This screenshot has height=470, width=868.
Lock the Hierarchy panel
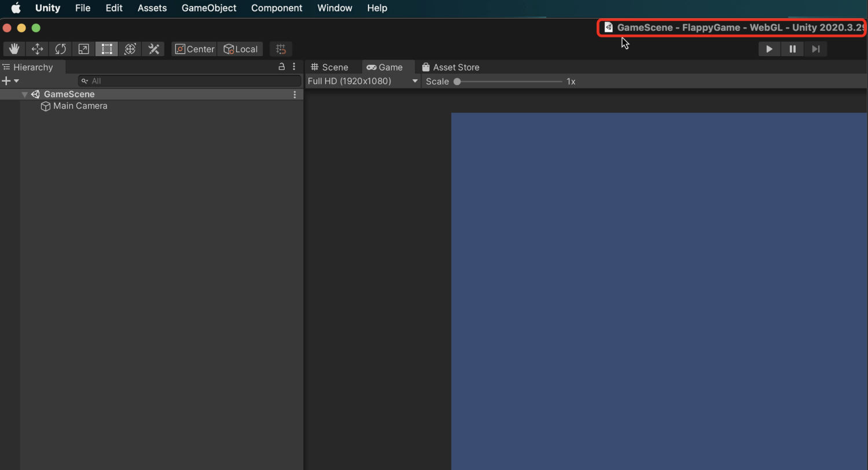click(x=282, y=67)
